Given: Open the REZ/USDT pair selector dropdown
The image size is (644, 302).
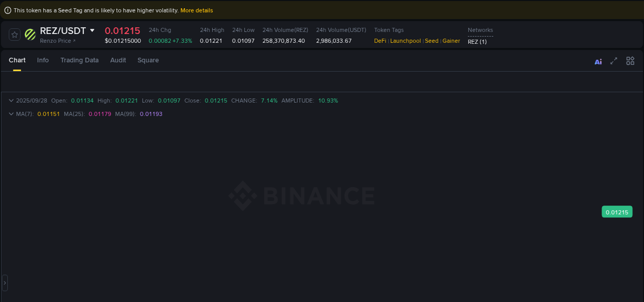Looking at the screenshot, I should (x=92, y=30).
